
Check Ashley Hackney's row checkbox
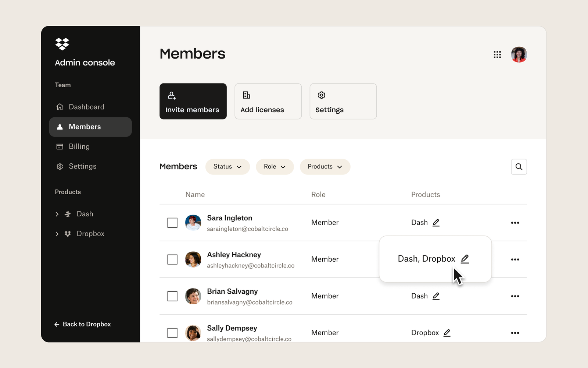click(x=172, y=259)
